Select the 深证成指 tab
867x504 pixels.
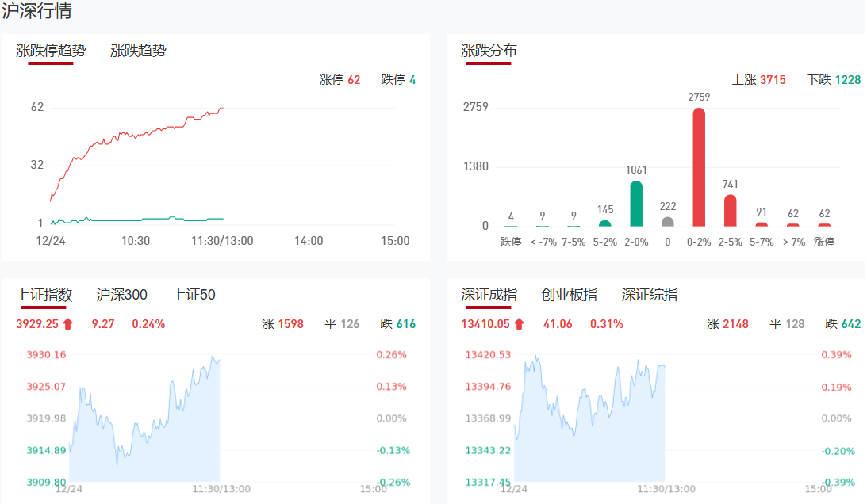click(x=489, y=295)
